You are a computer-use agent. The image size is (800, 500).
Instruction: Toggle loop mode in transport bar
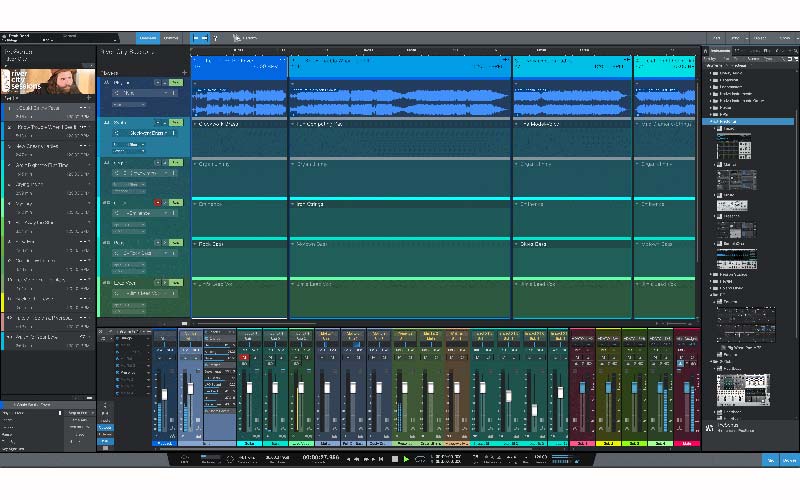[x=420, y=459]
